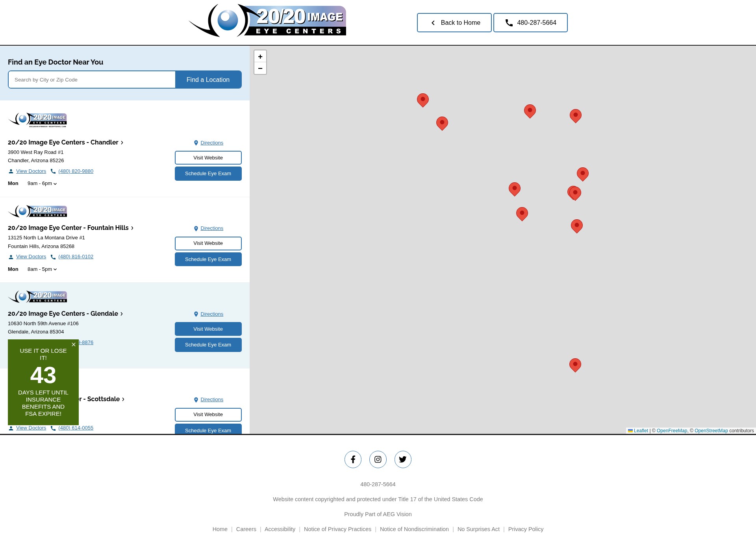Schedule Eye Exam at Scottsdale
The width and height of the screenshot is (756, 550).
tap(208, 429)
